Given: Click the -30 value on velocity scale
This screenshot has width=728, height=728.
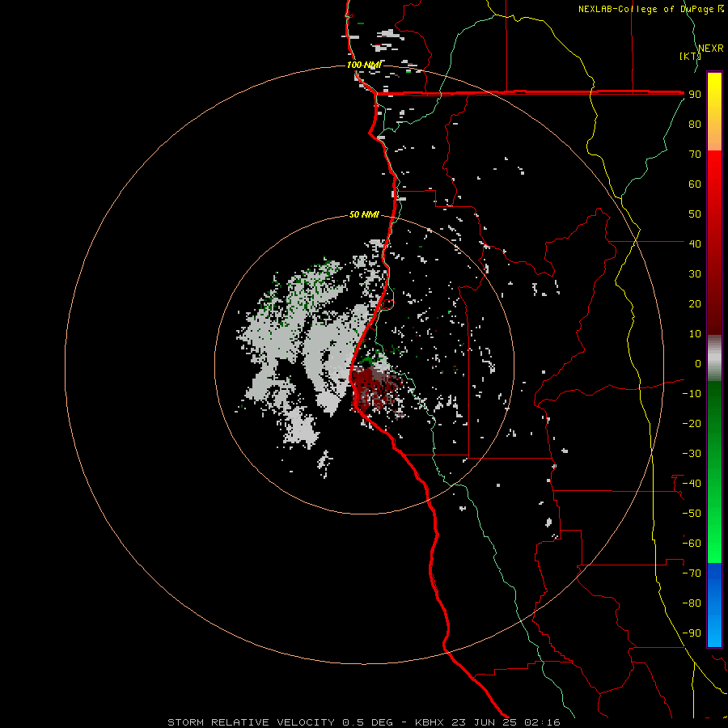Looking at the screenshot, I should [692, 454].
